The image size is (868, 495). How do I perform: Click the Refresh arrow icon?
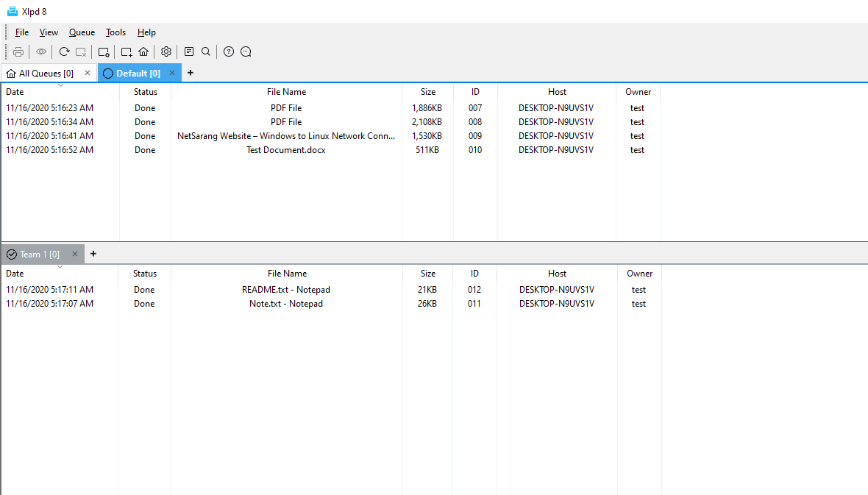pos(64,51)
